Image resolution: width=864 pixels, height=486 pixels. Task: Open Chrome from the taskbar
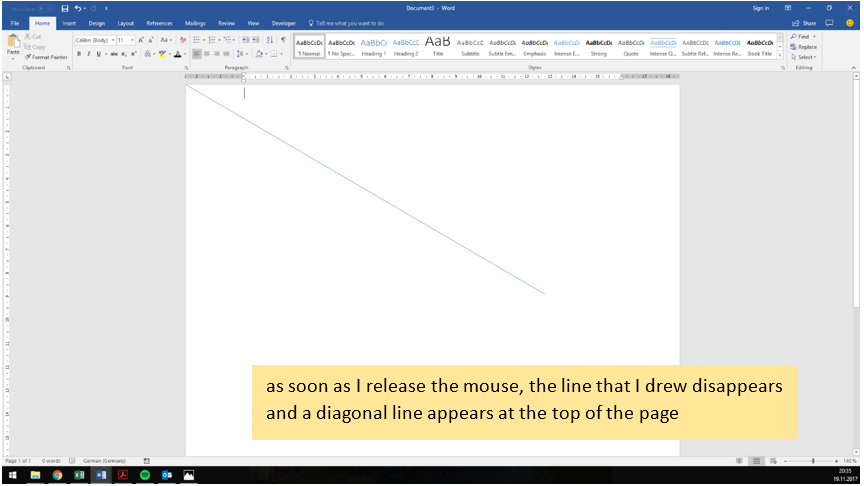point(57,475)
